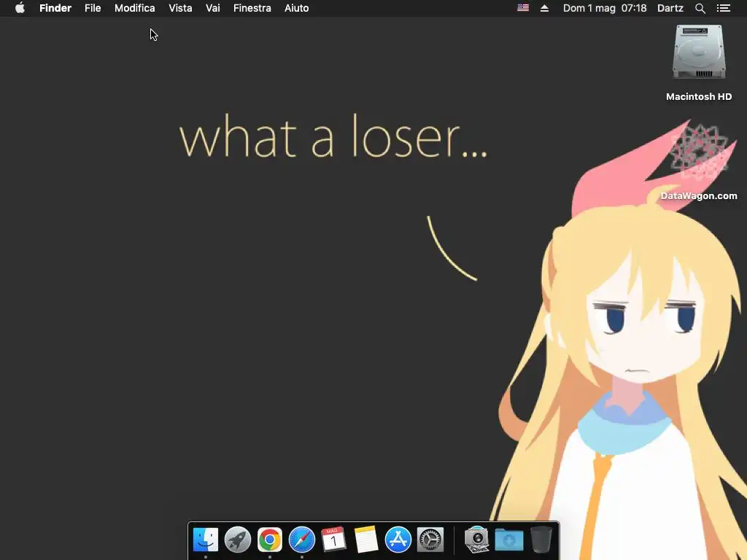Open the US flag input source menu
Viewport: 747px width, 560px height.
point(522,8)
